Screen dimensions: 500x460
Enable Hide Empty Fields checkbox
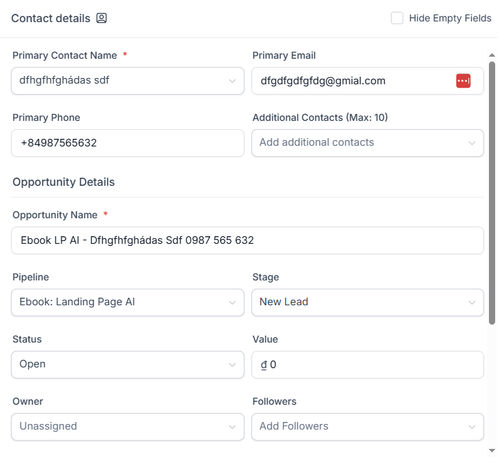(397, 18)
